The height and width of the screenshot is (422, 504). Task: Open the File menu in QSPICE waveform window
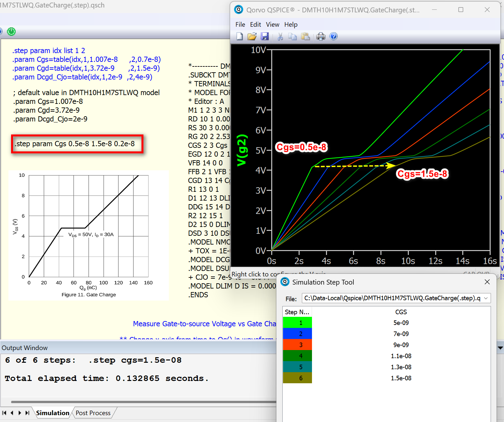(240, 24)
